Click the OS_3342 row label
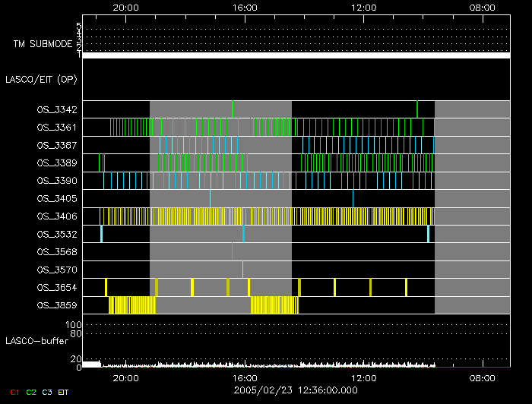The height and width of the screenshot is (404, 532). coord(56,109)
